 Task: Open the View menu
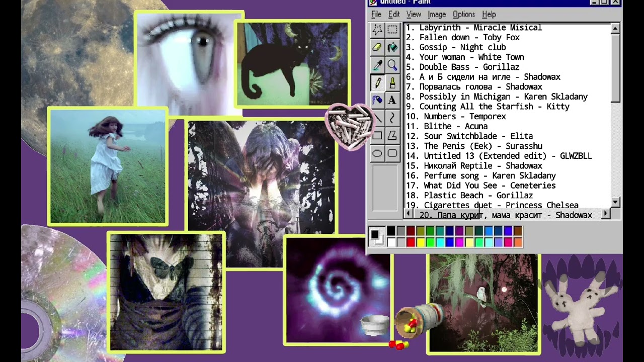[414, 15]
